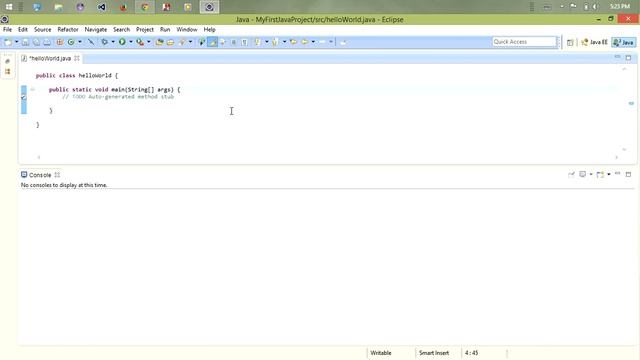Open the New dropdown arrow
Image resolution: width=640 pixels, height=360 pixels.
point(16,42)
